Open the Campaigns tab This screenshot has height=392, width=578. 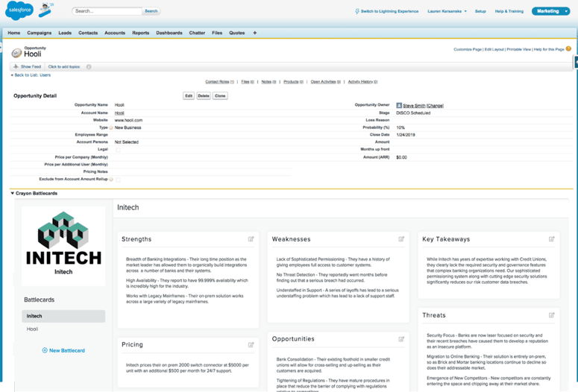(39, 33)
